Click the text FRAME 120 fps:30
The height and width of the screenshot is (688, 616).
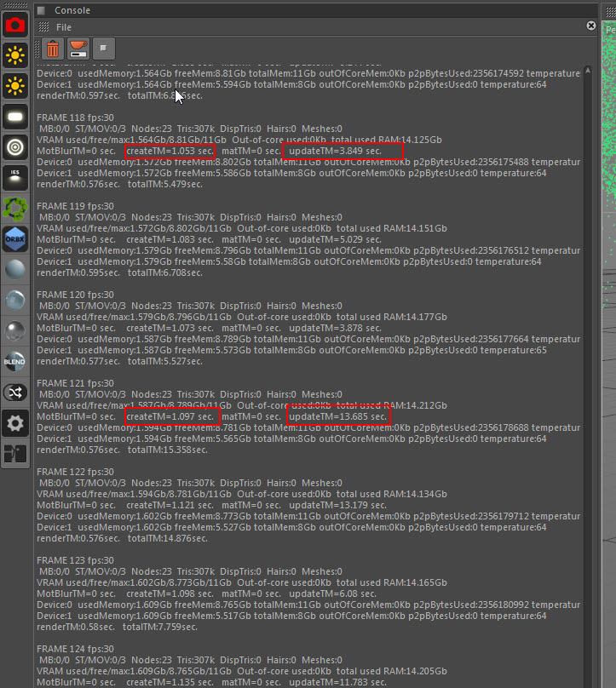tap(75, 295)
